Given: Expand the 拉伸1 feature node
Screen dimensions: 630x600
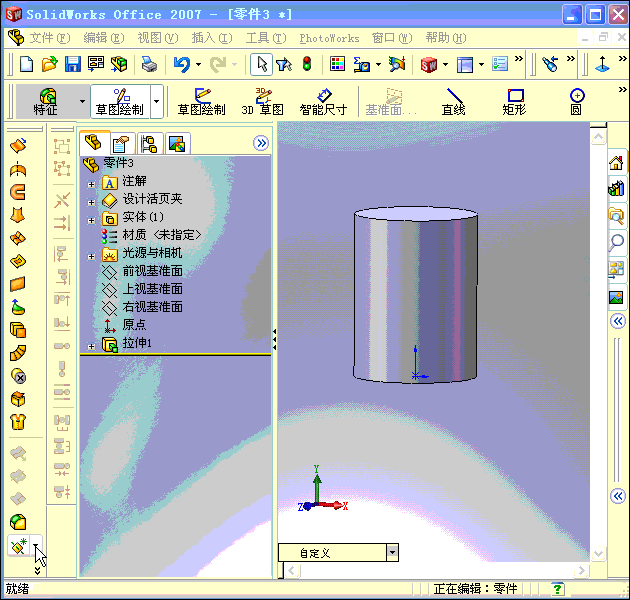Looking at the screenshot, I should click(x=92, y=346).
